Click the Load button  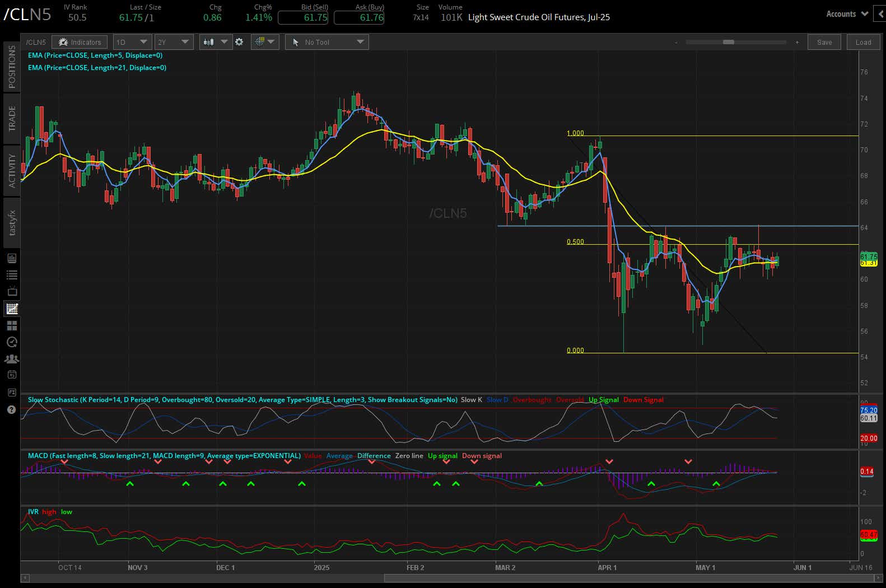(863, 42)
